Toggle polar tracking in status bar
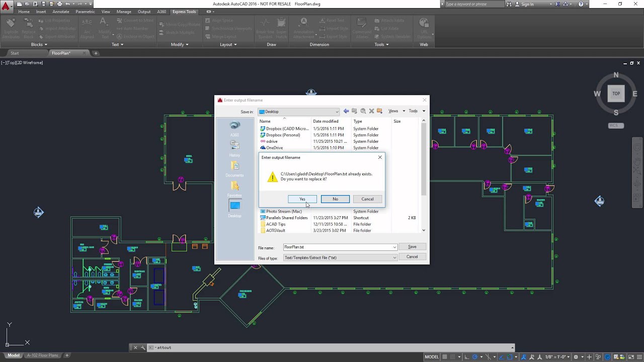The height and width of the screenshot is (362, 644). click(x=475, y=357)
